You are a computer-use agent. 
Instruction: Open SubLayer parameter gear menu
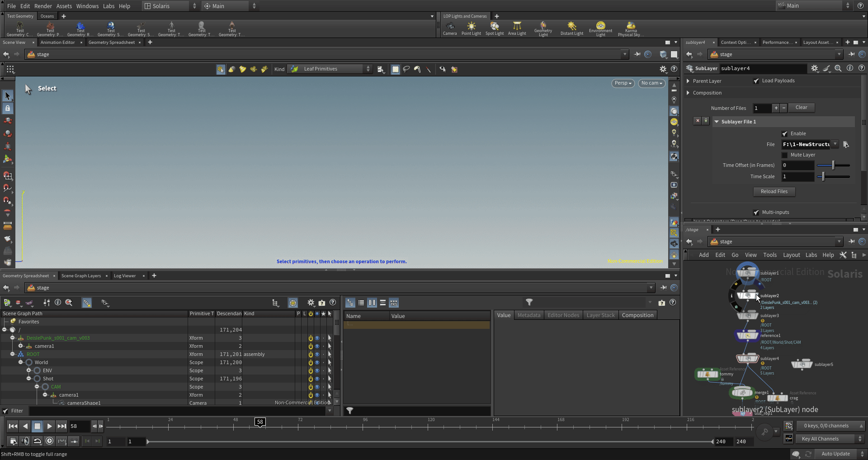point(814,68)
